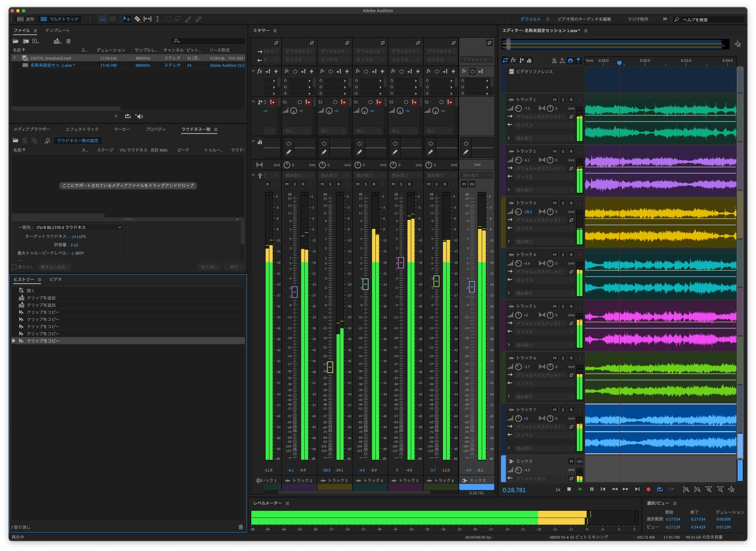Toggle Loop Playback in the transport controls
This screenshot has width=756, height=551.
(660, 489)
